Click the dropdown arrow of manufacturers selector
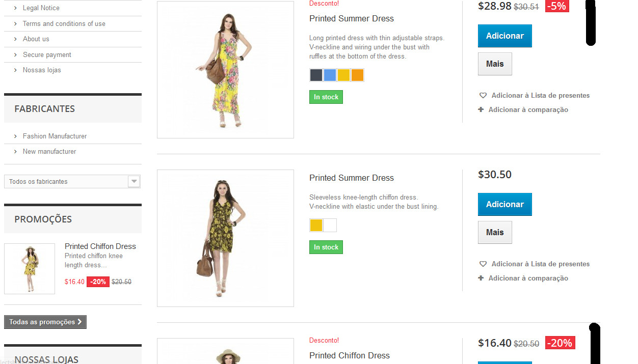The image size is (638, 364). [x=134, y=182]
